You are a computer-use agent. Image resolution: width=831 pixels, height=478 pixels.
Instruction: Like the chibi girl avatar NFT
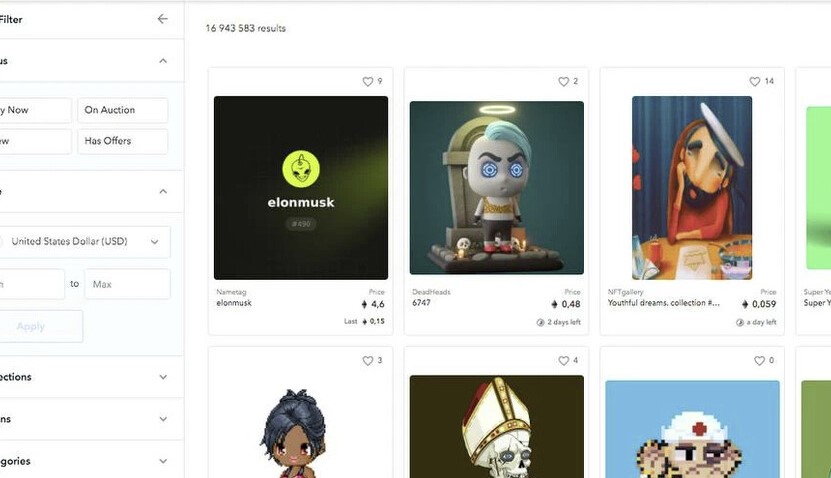click(368, 361)
